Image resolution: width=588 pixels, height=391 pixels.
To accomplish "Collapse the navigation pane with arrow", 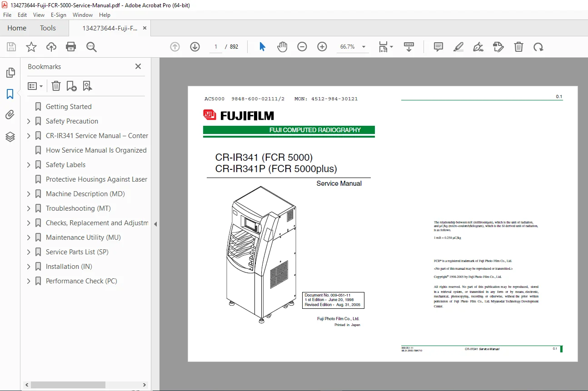I will point(155,224).
